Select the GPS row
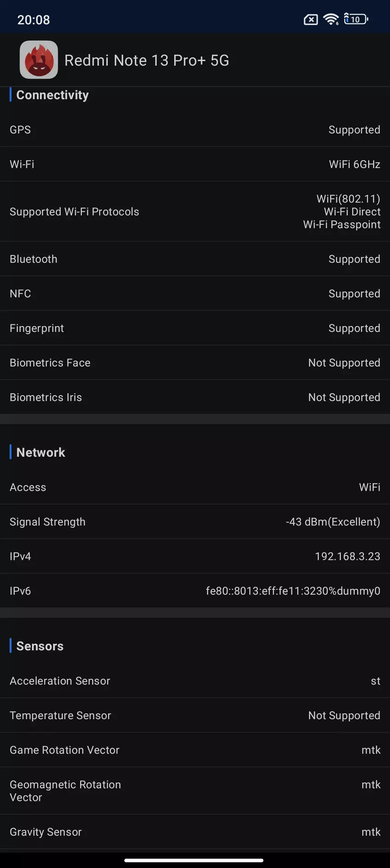The image size is (390, 868). (195, 130)
